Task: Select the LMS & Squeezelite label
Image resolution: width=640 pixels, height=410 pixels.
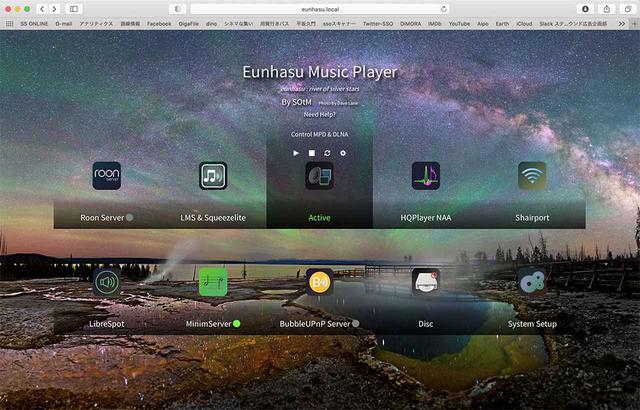Action: coord(213,218)
